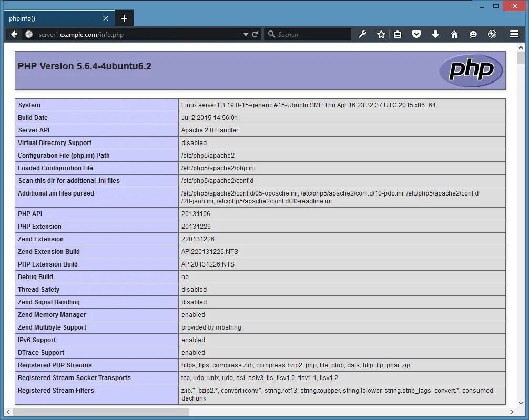529x420 pixels.
Task: Click the 'Thread Safety' label
Action: pos(38,290)
